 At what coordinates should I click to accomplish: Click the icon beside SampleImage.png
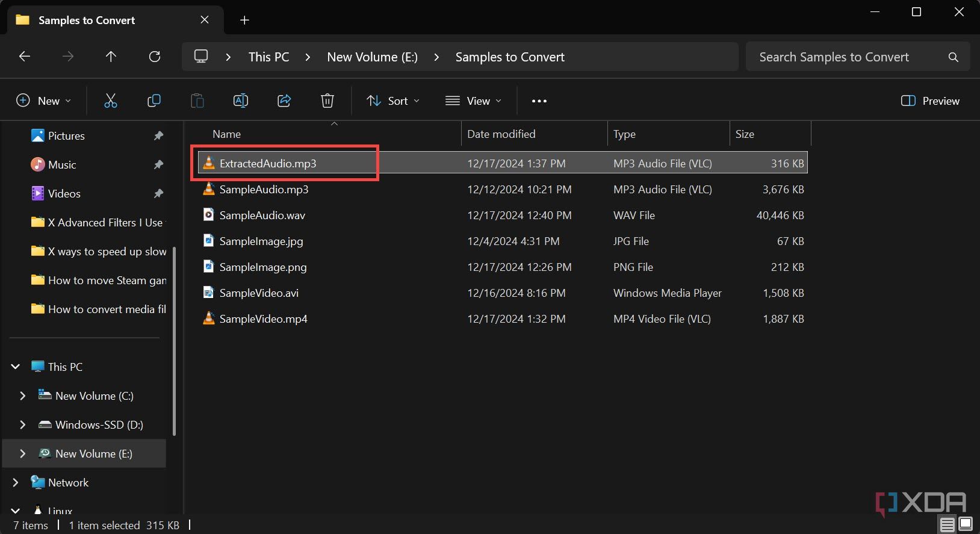[208, 267]
